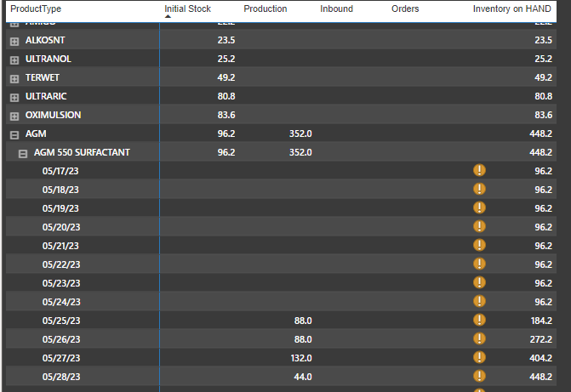The image size is (571, 392).
Task: Click warning icon on 05/28/23 row
Action: pyautogui.click(x=479, y=376)
